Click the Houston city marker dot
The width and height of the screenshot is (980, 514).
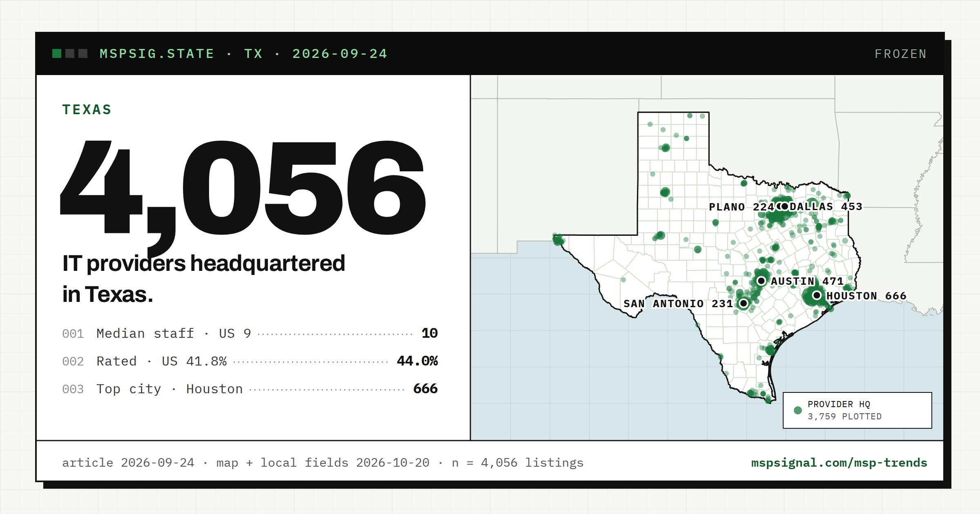817,295
